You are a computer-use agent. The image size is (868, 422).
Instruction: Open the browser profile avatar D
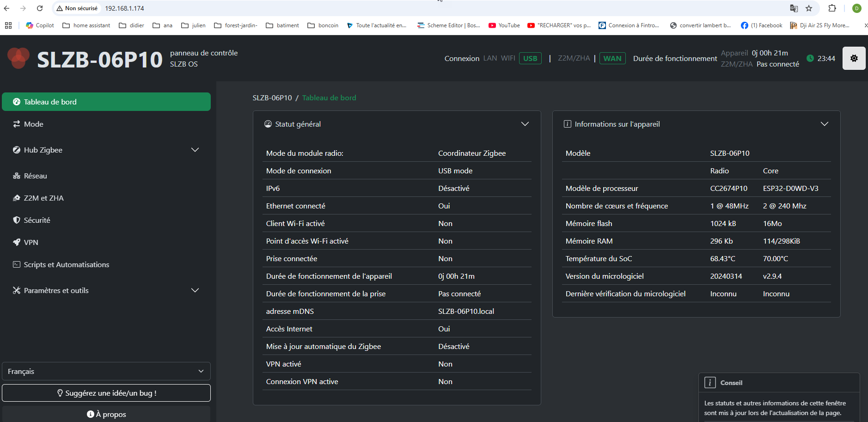coord(857,8)
